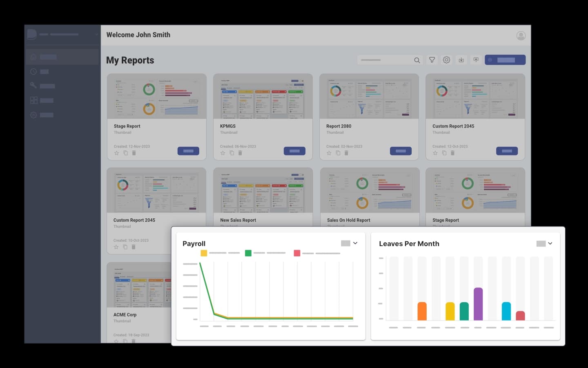Viewport: 588px width, 368px height.
Task: Click the search magnifier icon
Action: (x=417, y=60)
